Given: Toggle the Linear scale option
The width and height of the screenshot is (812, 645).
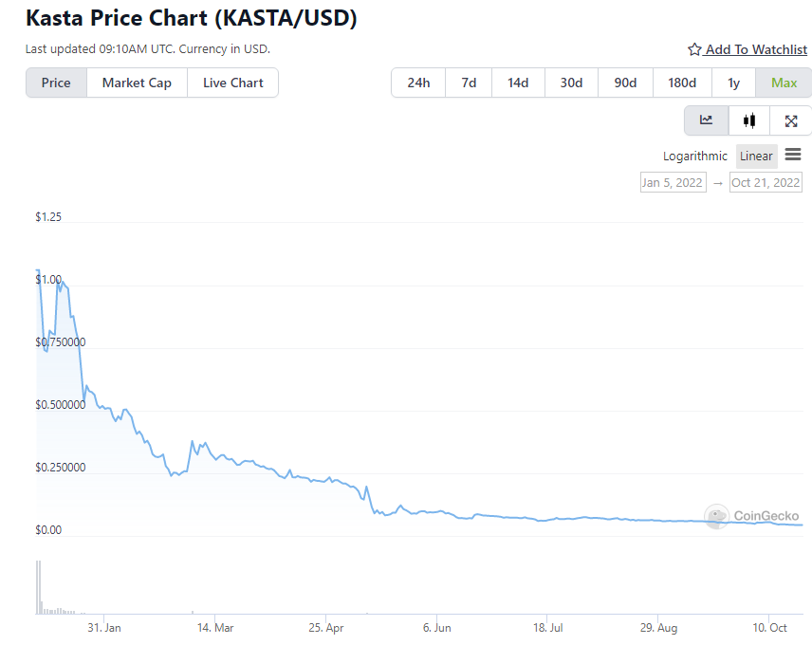Looking at the screenshot, I should (756, 157).
